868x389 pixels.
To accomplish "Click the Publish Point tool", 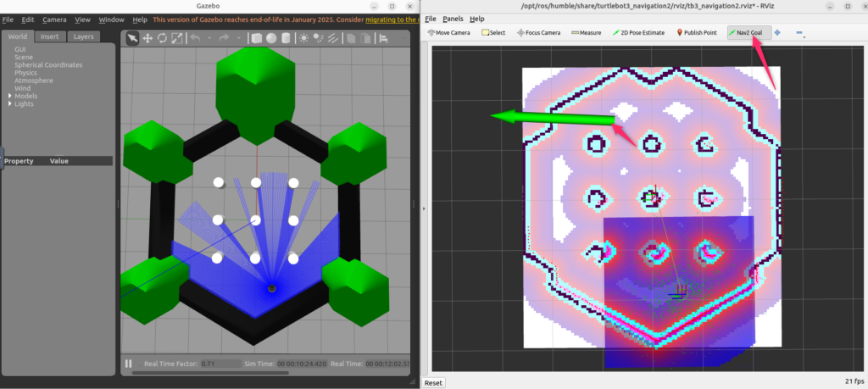I will click(697, 33).
